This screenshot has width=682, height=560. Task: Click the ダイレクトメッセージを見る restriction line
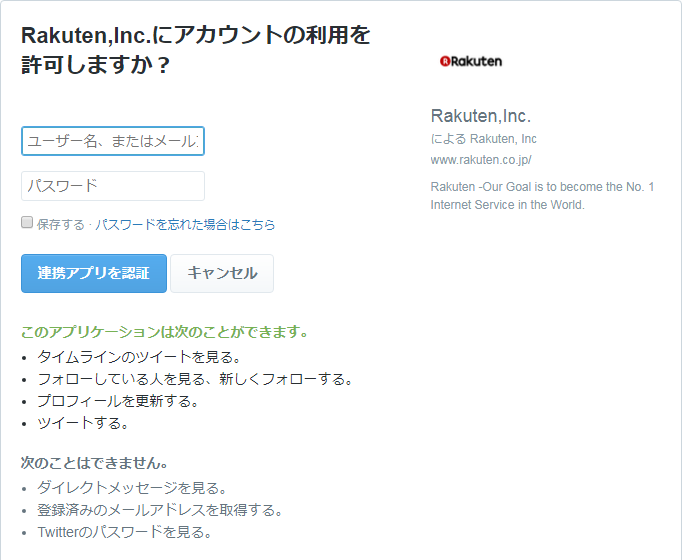(x=132, y=488)
